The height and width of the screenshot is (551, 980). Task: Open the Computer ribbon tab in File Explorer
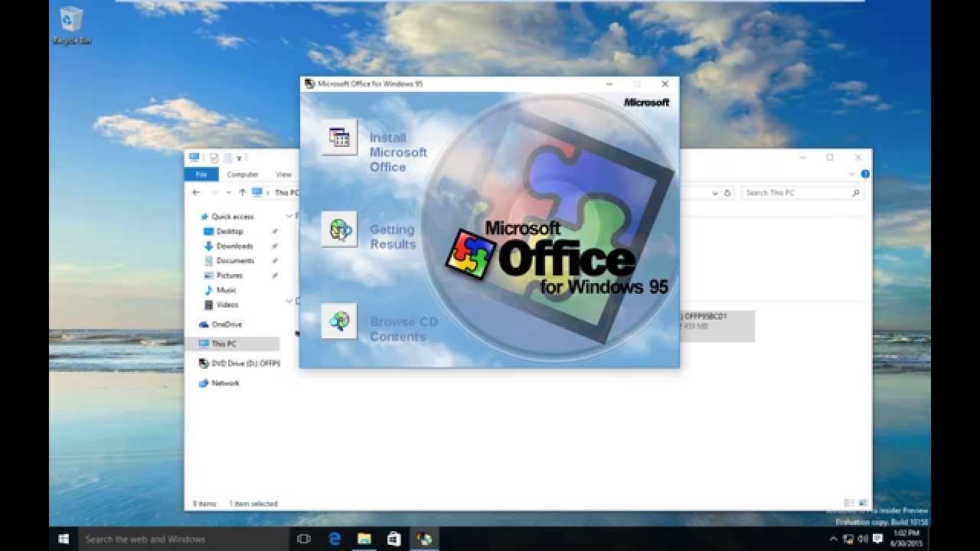(243, 174)
